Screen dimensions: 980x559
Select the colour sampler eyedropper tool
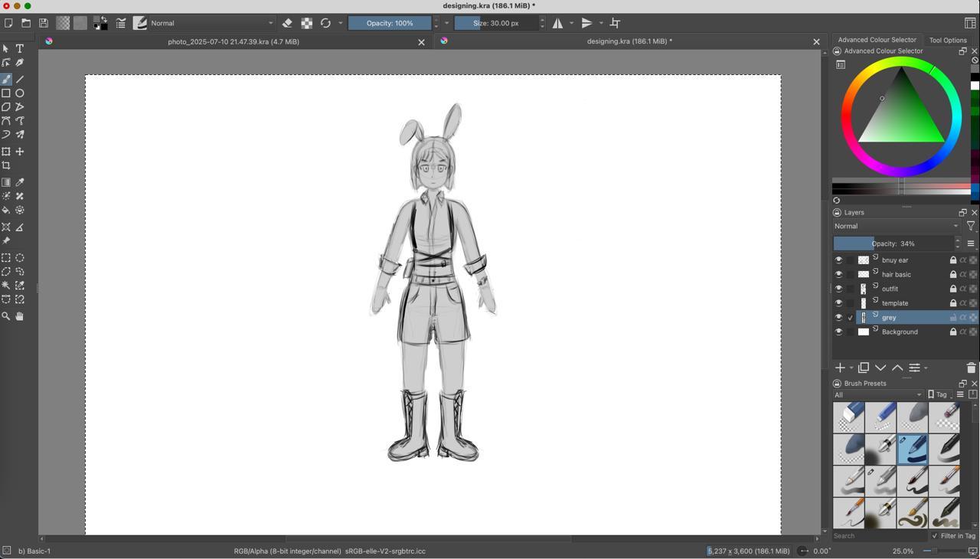point(20,182)
